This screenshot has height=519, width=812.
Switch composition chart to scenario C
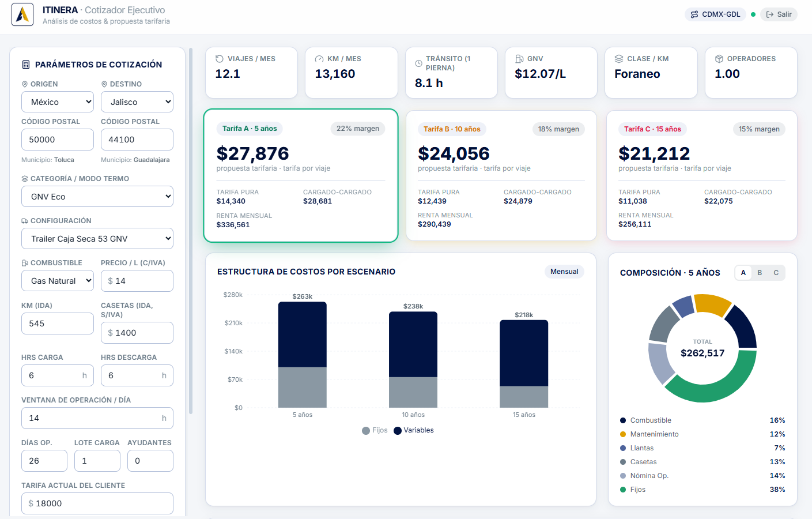pyautogui.click(x=776, y=273)
